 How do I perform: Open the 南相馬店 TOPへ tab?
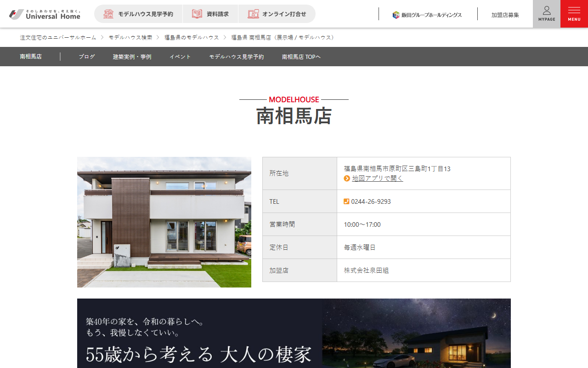(x=301, y=57)
